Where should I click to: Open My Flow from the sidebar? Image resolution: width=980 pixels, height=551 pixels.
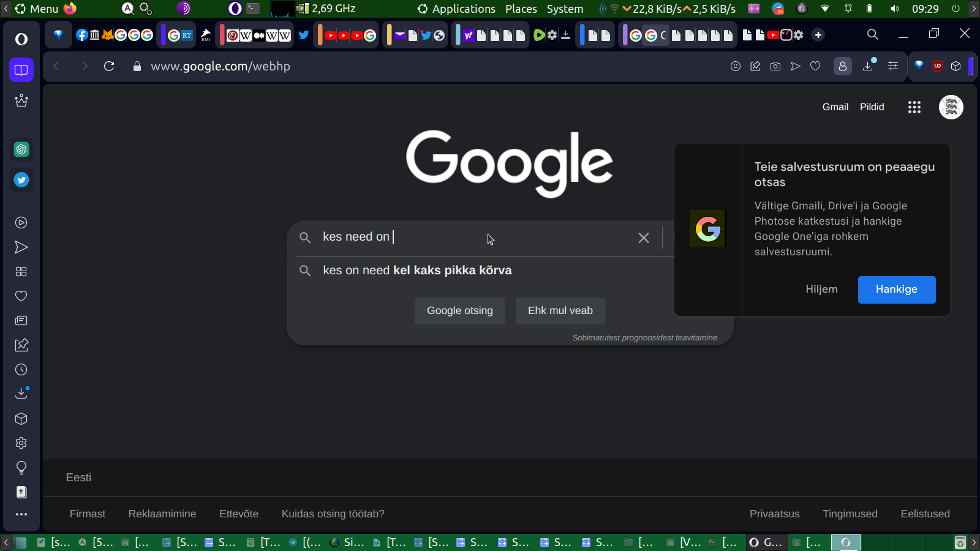pos(21,247)
